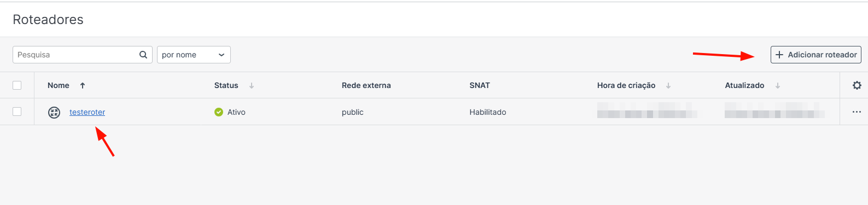The width and height of the screenshot is (868, 205).
Task: Click the sort arrow next to Atualizado
Action: [x=778, y=85]
